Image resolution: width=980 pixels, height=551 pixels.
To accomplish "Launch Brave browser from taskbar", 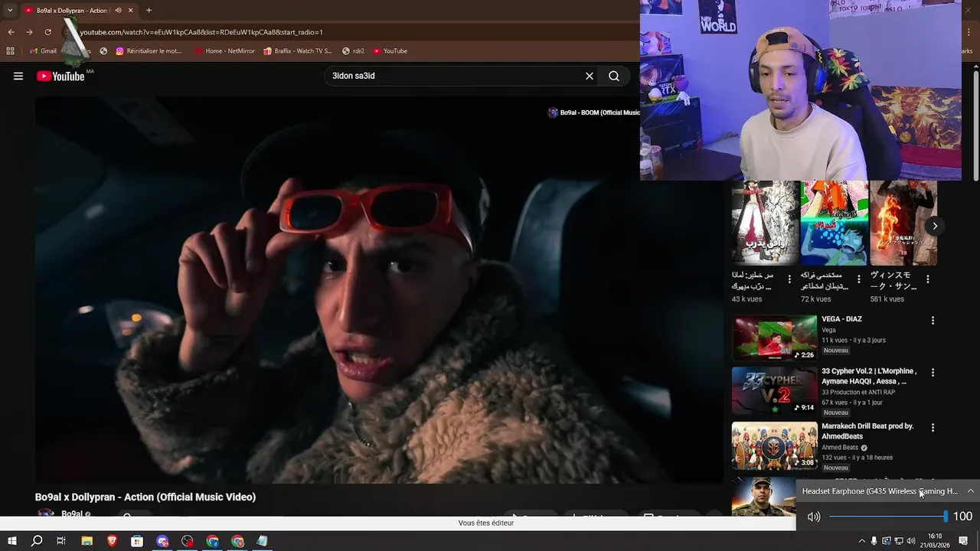I will tap(113, 541).
